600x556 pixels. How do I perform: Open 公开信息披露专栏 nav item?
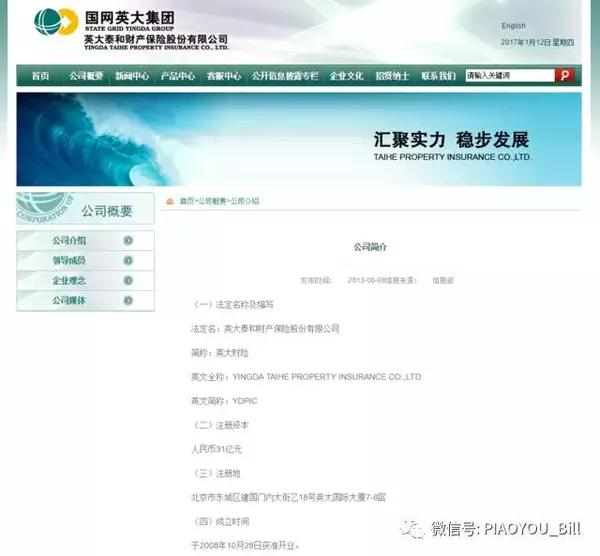pos(285,76)
